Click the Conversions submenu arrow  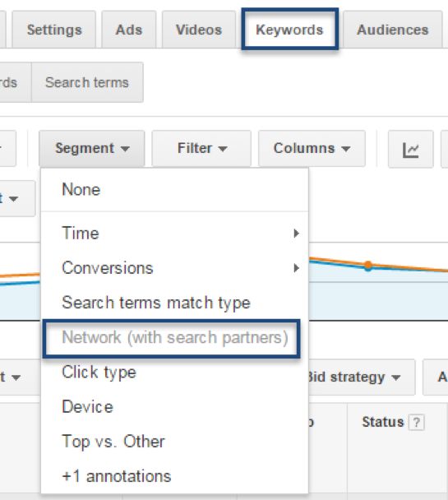click(296, 268)
